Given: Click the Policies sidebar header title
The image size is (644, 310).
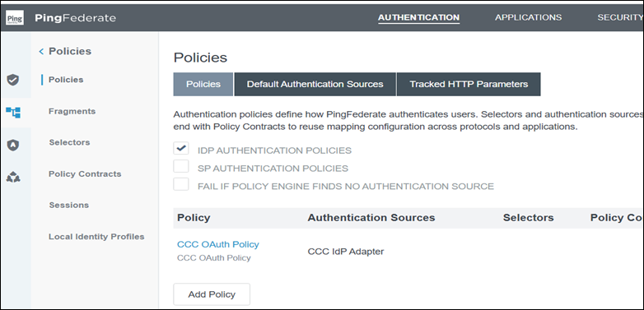Looking at the screenshot, I should pyautogui.click(x=70, y=51).
